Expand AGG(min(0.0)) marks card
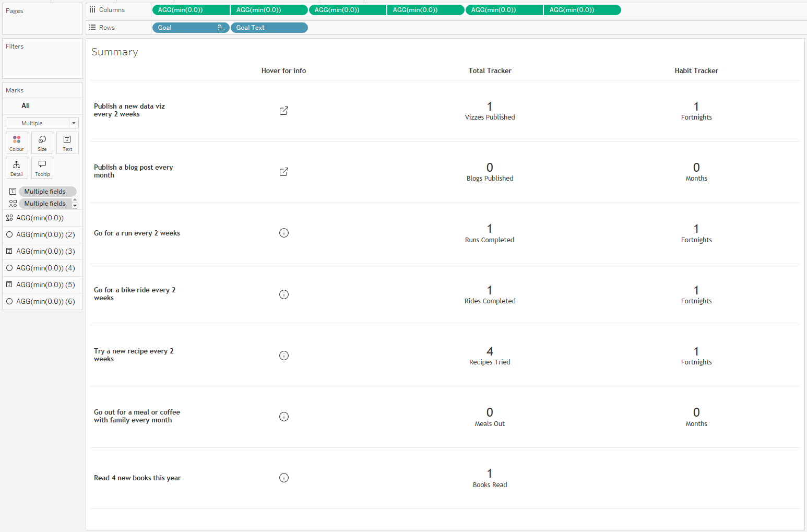The height and width of the screenshot is (532, 807). [x=42, y=218]
